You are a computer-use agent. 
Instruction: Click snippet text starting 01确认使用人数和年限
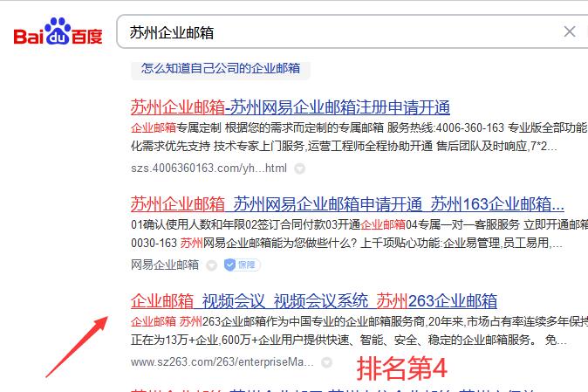(x=359, y=224)
